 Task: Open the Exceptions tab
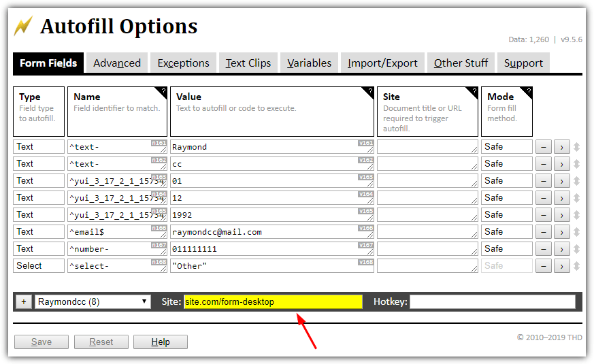pos(183,63)
